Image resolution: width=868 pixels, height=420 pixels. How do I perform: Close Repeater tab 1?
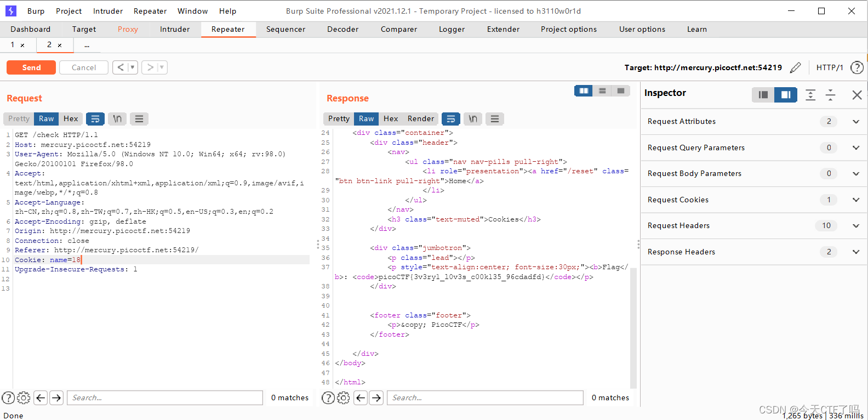[22, 46]
